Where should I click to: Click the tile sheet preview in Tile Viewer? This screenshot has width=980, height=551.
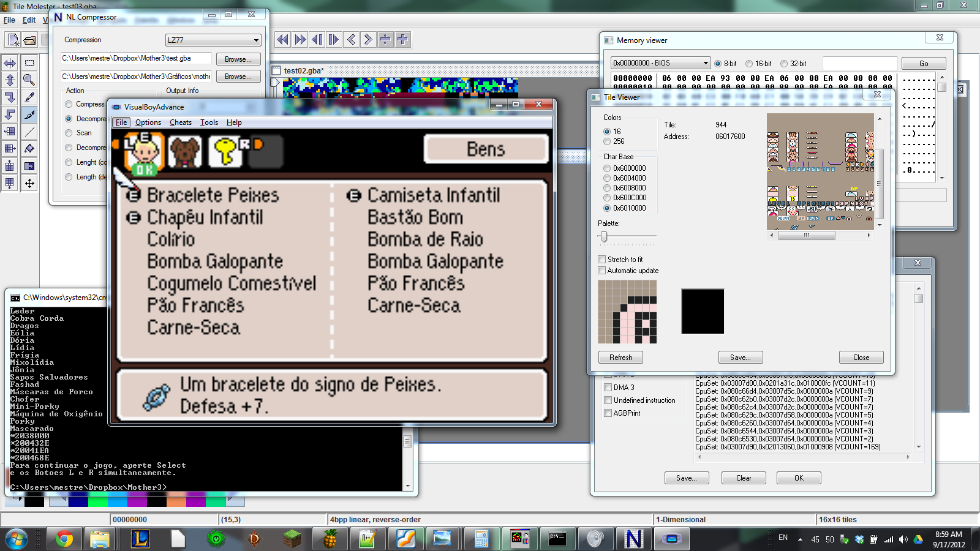pos(820,171)
